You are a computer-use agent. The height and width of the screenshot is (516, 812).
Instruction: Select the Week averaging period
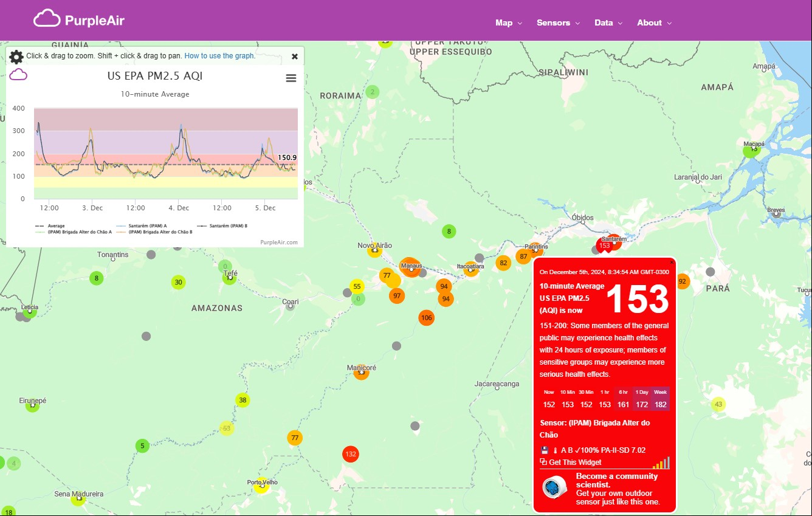[660, 399]
